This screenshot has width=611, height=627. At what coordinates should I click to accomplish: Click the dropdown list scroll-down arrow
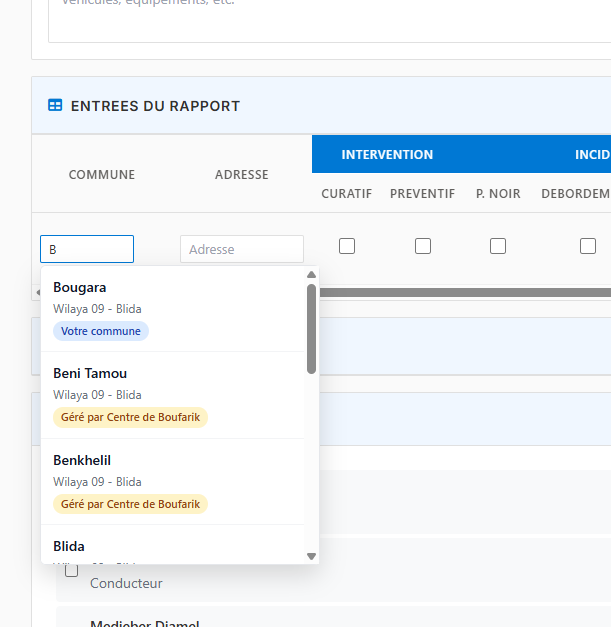311,556
